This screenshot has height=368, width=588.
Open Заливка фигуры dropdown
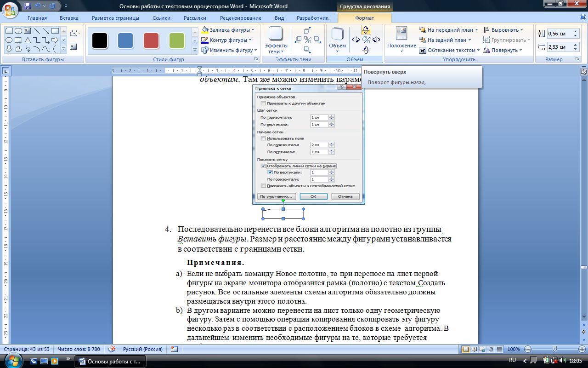point(228,30)
